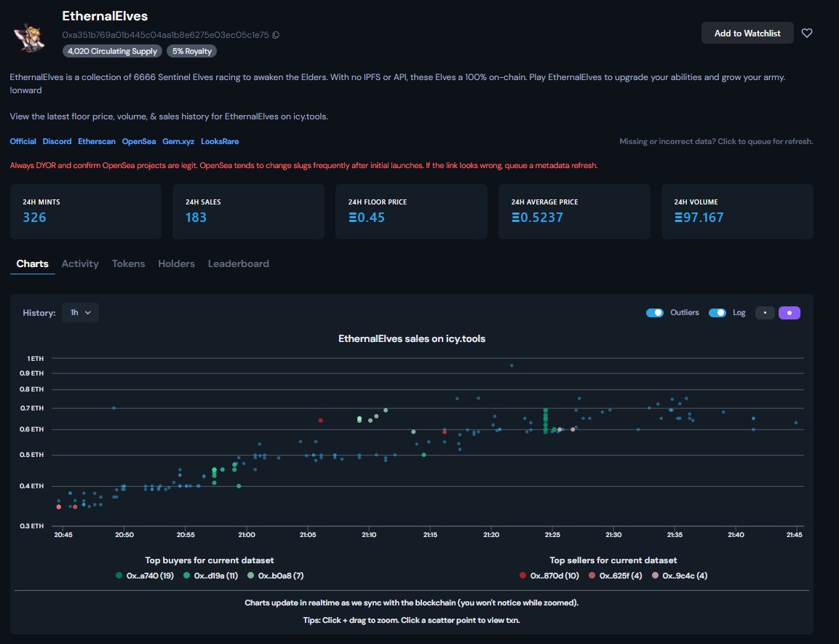Click the 24H average price Ξ0.5237
The image size is (839, 644).
point(537,217)
